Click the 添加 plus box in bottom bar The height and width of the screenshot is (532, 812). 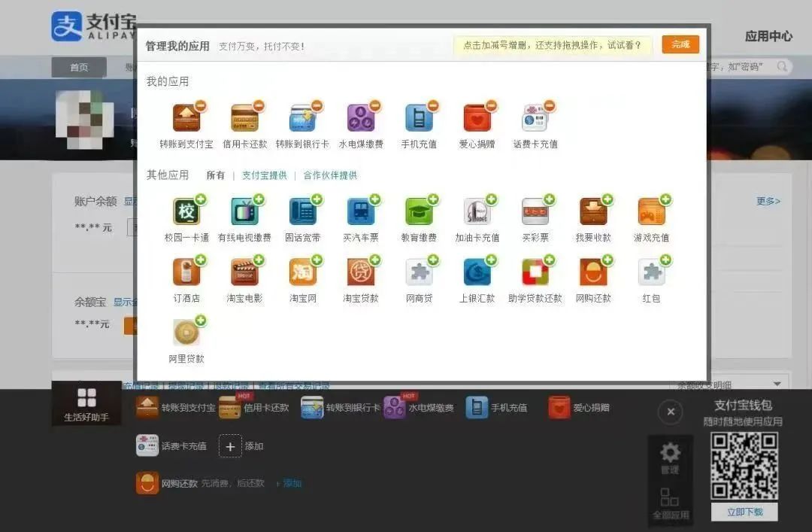coord(231,446)
